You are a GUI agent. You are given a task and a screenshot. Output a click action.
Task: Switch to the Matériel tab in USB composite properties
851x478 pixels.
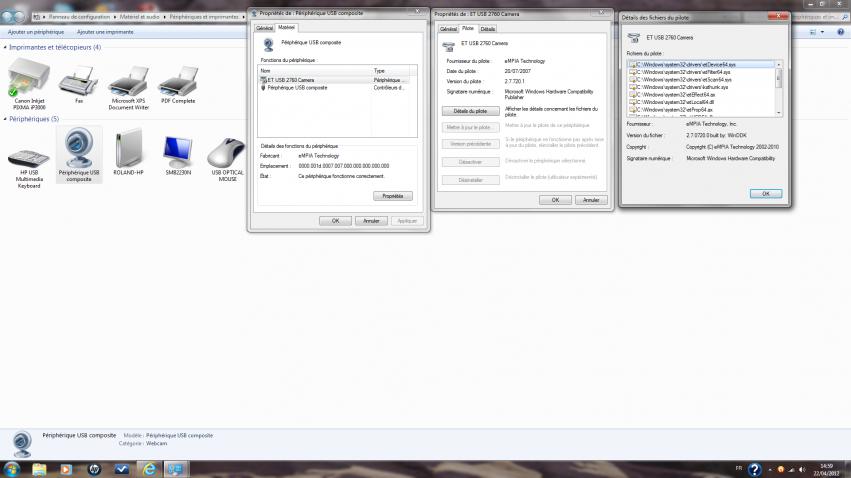click(286, 27)
